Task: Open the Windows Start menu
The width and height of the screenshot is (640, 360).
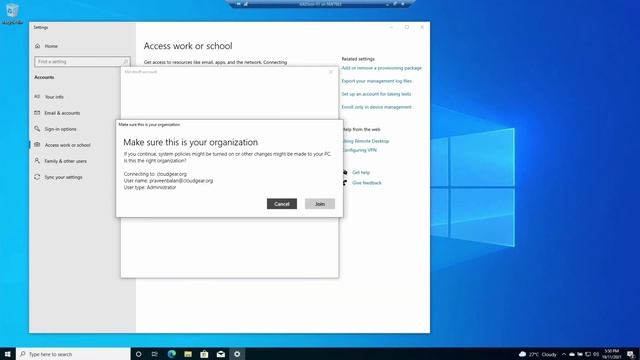Action: pyautogui.click(x=7, y=354)
